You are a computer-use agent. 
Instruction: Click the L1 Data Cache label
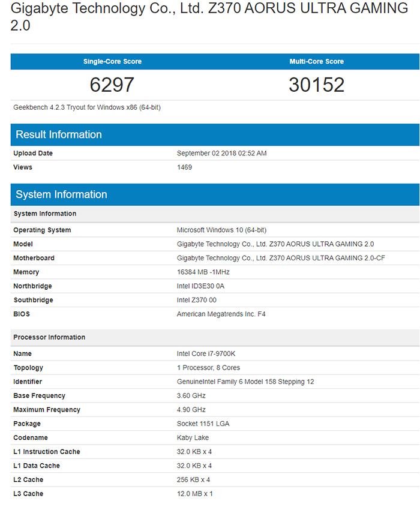(37, 466)
